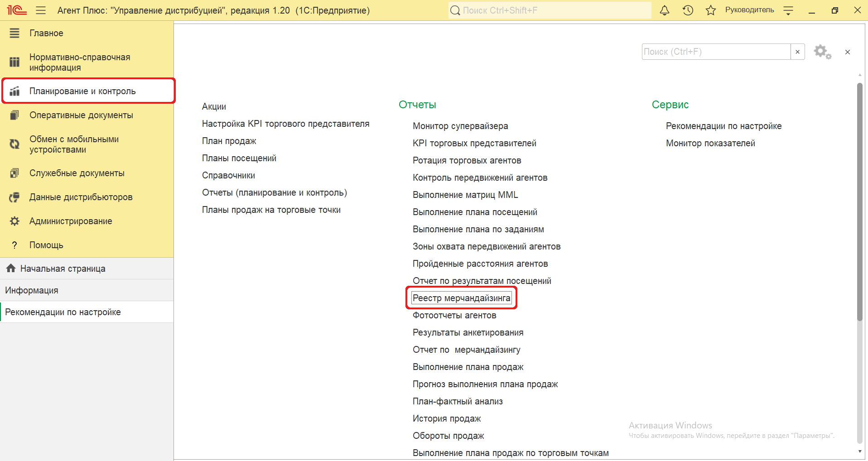Screen dimensions: 868x461
Task: Switch to Рекомендации по настройке open tab
Action: 87,312
